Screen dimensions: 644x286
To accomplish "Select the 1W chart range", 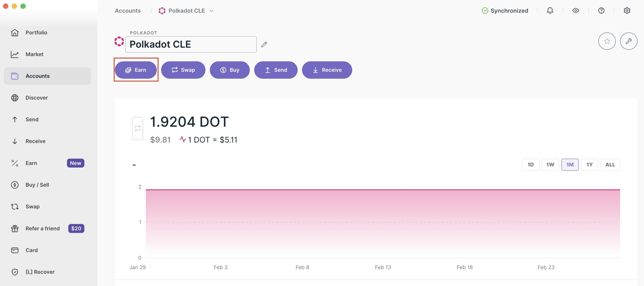I will coord(550,165).
